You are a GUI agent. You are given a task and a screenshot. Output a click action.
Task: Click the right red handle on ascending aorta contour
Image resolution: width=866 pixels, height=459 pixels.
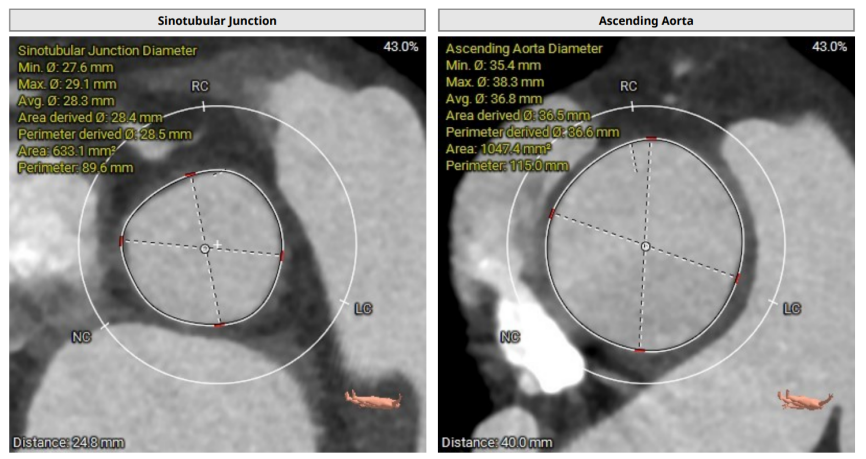click(738, 278)
